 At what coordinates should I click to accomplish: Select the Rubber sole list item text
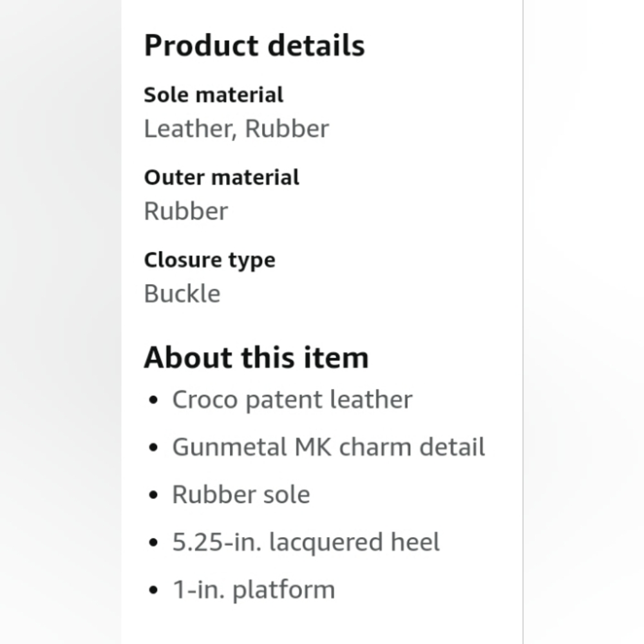click(241, 495)
